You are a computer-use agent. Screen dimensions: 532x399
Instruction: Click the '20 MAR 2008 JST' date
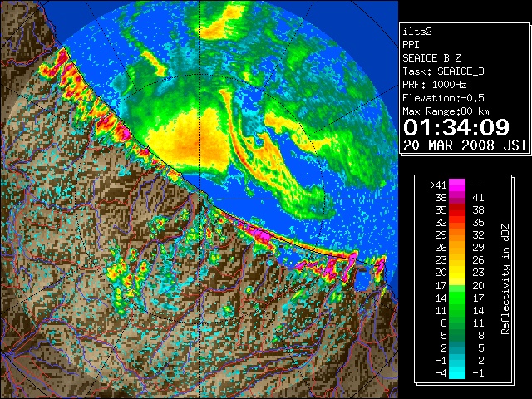tap(465, 145)
